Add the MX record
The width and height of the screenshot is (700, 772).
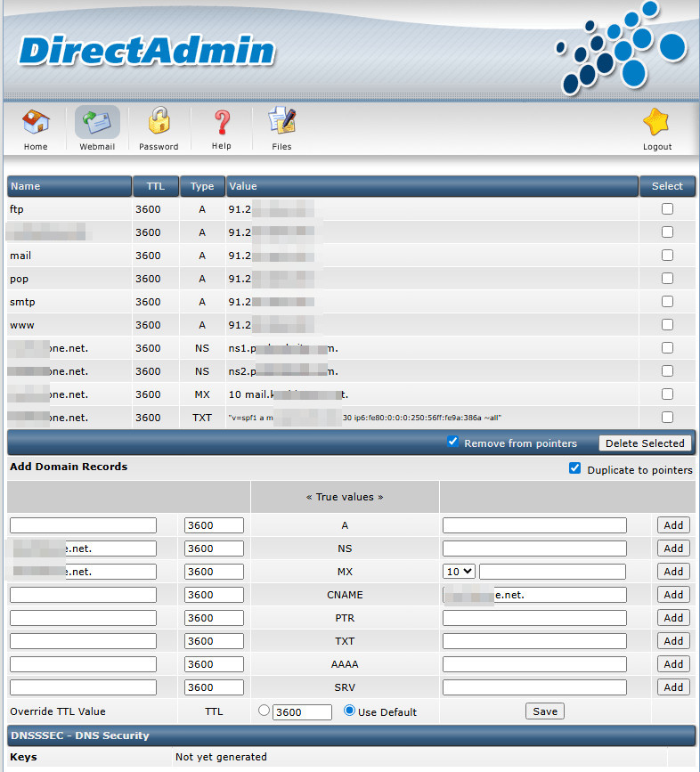[673, 572]
